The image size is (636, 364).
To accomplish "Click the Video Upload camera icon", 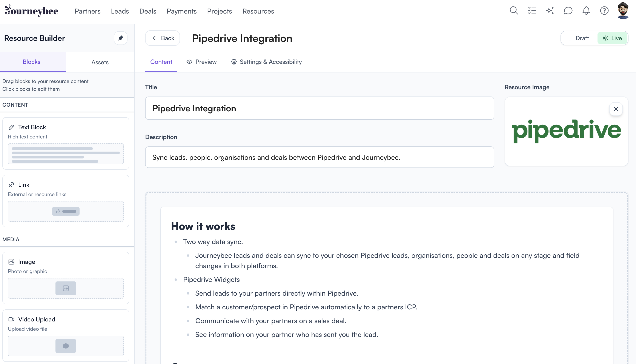I will click(11, 319).
